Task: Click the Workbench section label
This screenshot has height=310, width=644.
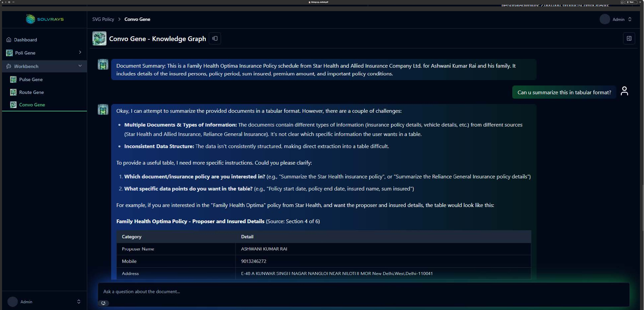Action: [26, 66]
